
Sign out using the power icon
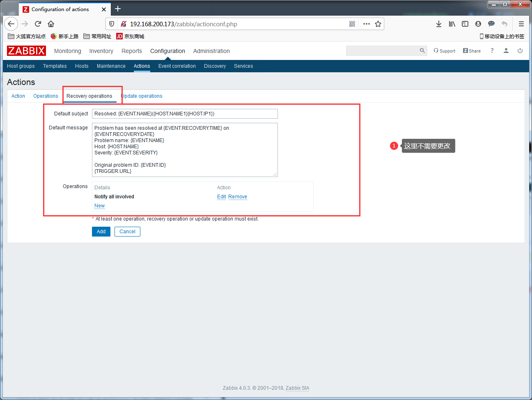(x=520, y=51)
